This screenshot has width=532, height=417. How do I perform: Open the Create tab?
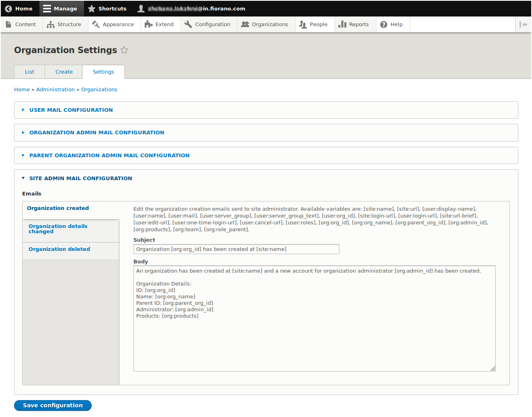pos(64,72)
